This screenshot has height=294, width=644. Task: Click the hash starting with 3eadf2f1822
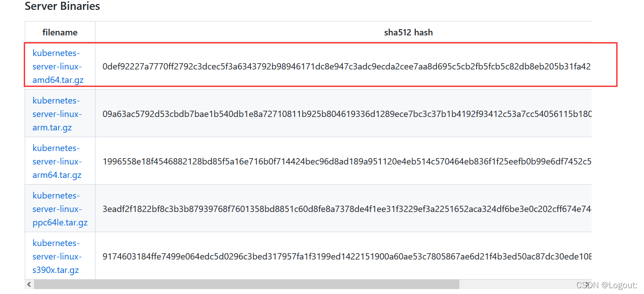point(347,209)
